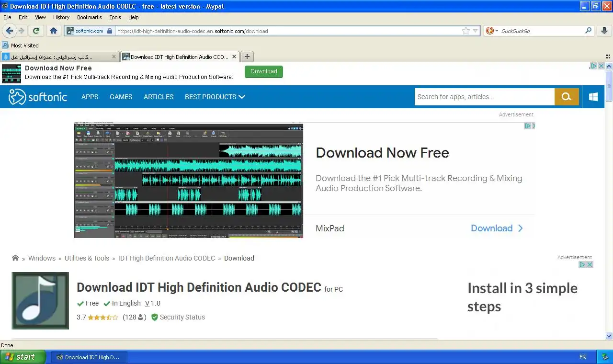This screenshot has height=364, width=613.
Task: List all tabs button at tab bar end
Action: (608, 57)
